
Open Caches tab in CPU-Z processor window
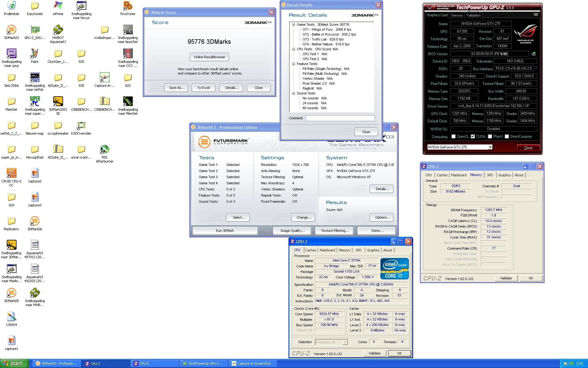tap(311, 250)
